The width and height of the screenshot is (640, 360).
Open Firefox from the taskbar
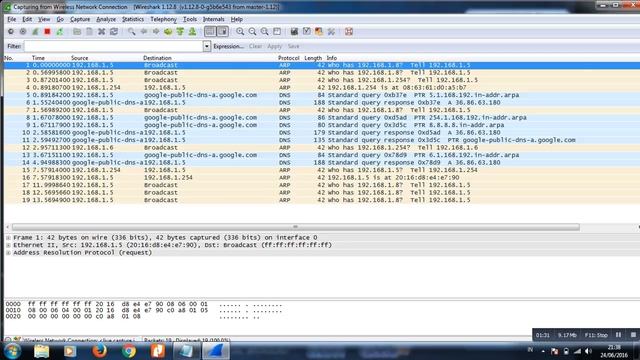(100, 351)
